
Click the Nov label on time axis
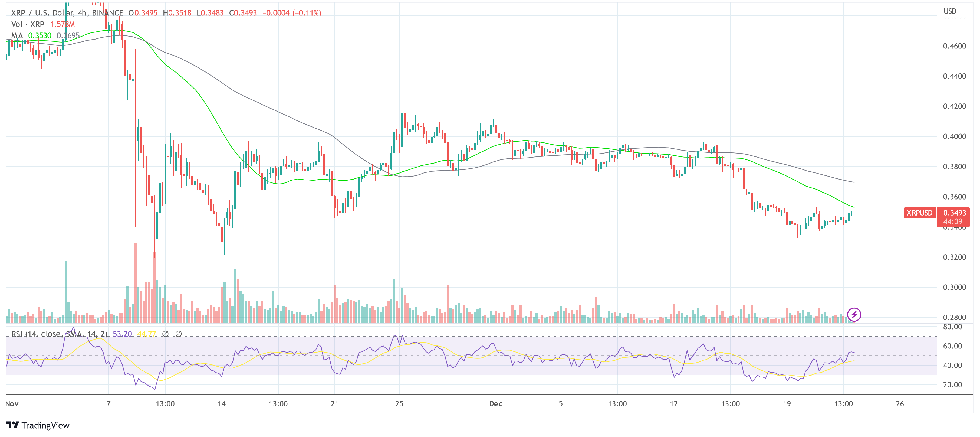[12, 403]
